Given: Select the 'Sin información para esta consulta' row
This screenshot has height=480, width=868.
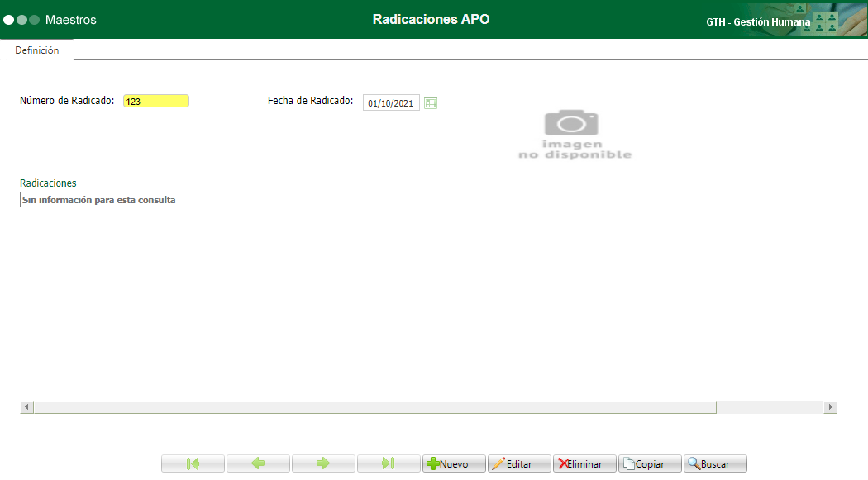Looking at the screenshot, I should (248, 198).
